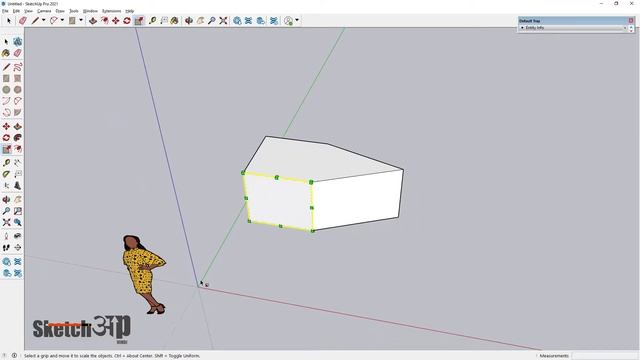Pick the 3D Text tool in left toolbar
Screen dimensions: 640x360
click(18, 186)
